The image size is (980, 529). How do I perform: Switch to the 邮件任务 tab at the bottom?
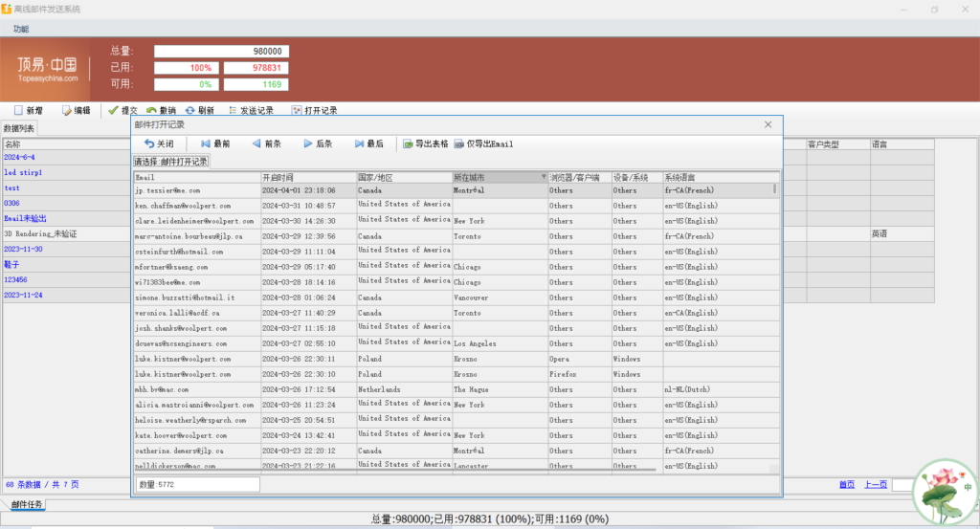tap(27, 504)
